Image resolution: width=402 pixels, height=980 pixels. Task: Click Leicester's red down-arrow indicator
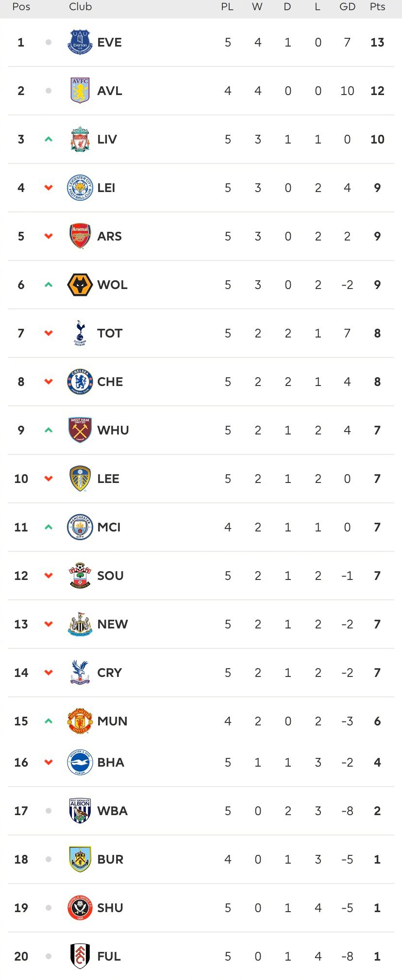[x=49, y=188]
